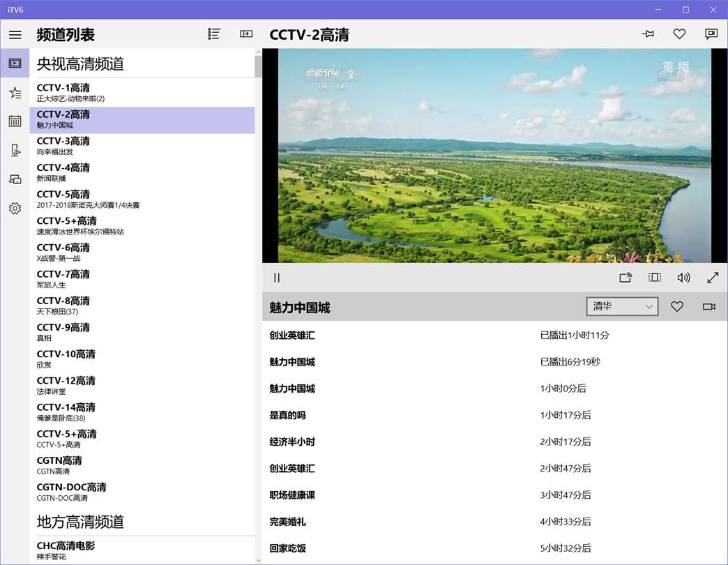Open the comments feedback icon in header
Viewport: 728px width, 565px height.
[x=711, y=34]
